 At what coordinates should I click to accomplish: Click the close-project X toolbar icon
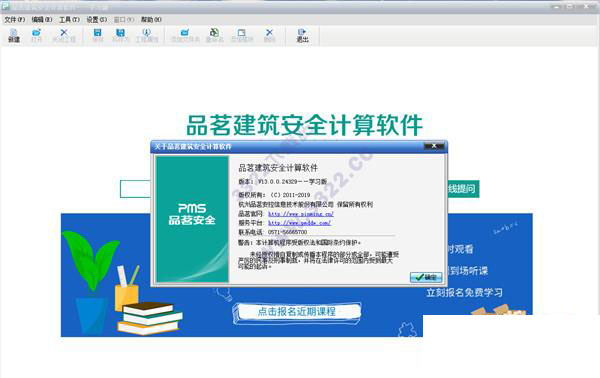pyautogui.click(x=64, y=35)
